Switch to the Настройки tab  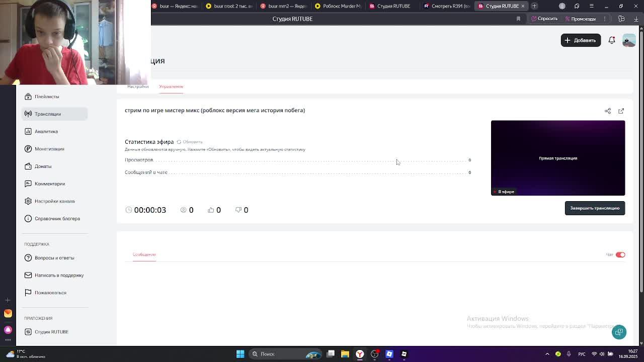pos(138,86)
